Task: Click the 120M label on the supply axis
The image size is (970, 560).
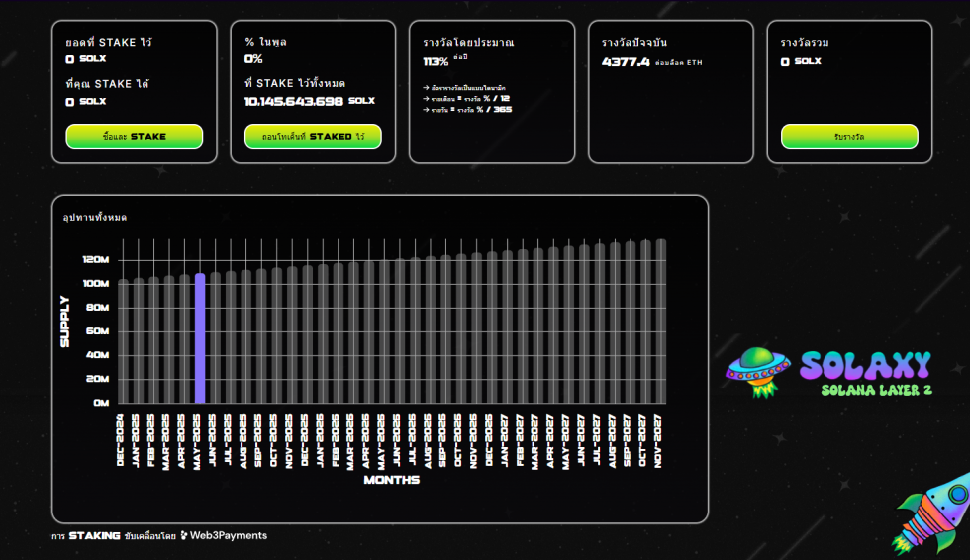Action: tap(96, 260)
